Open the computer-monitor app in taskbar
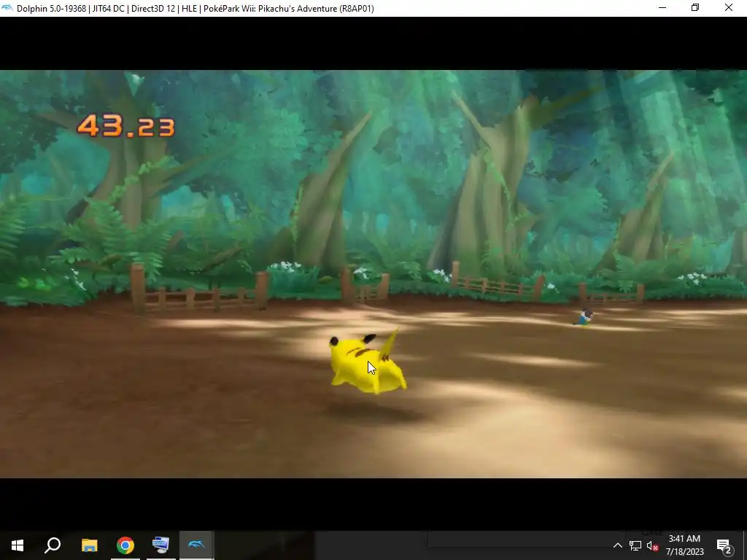 (x=160, y=545)
